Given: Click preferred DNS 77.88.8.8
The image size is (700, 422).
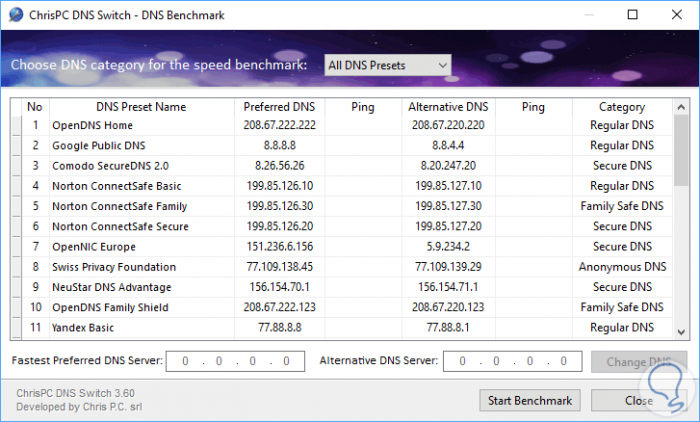Looking at the screenshot, I should click(x=279, y=328).
